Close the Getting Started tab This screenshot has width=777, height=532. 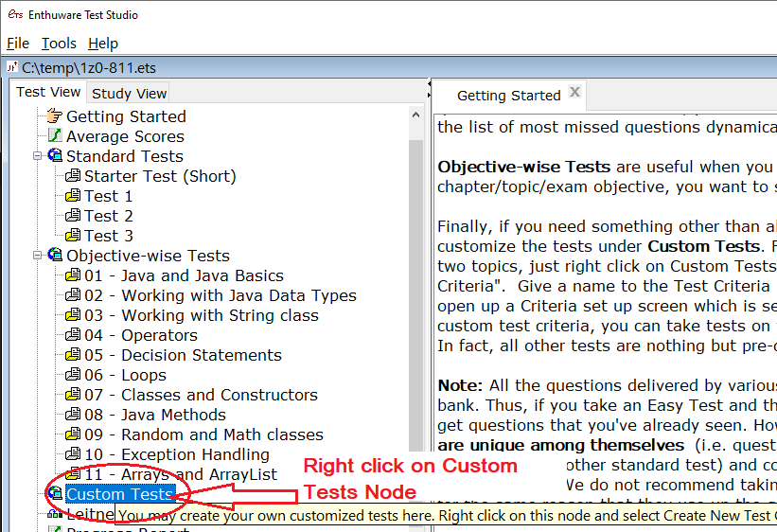[574, 94]
